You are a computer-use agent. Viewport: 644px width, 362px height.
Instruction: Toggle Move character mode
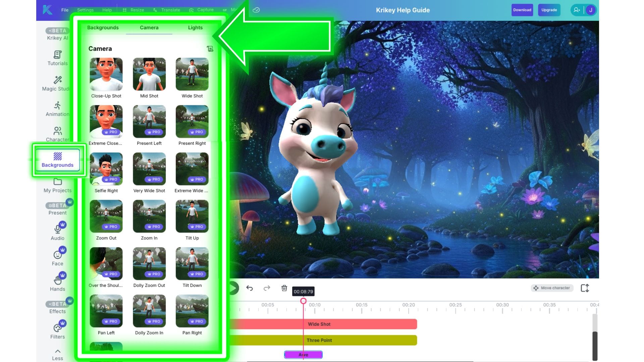click(x=552, y=288)
